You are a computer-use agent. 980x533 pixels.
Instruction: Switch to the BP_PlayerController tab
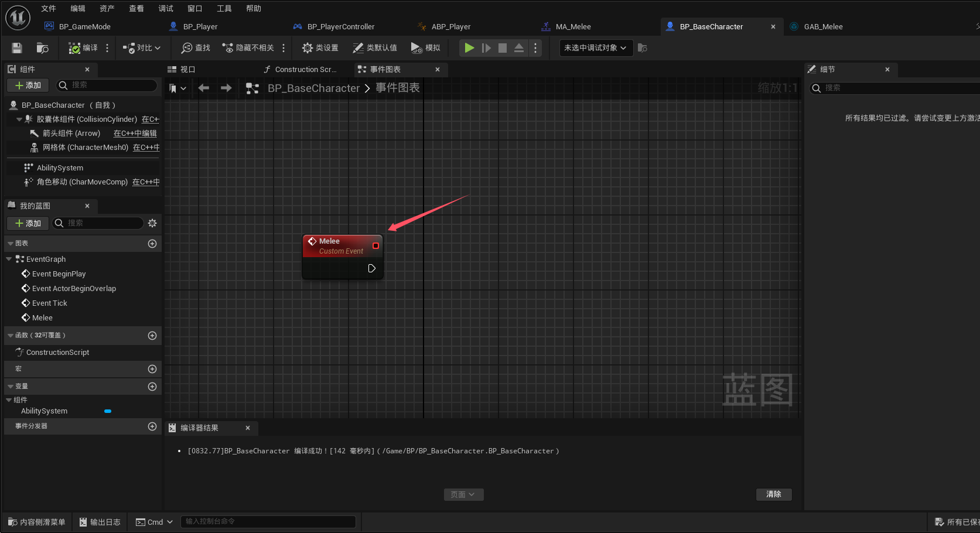[x=340, y=26]
